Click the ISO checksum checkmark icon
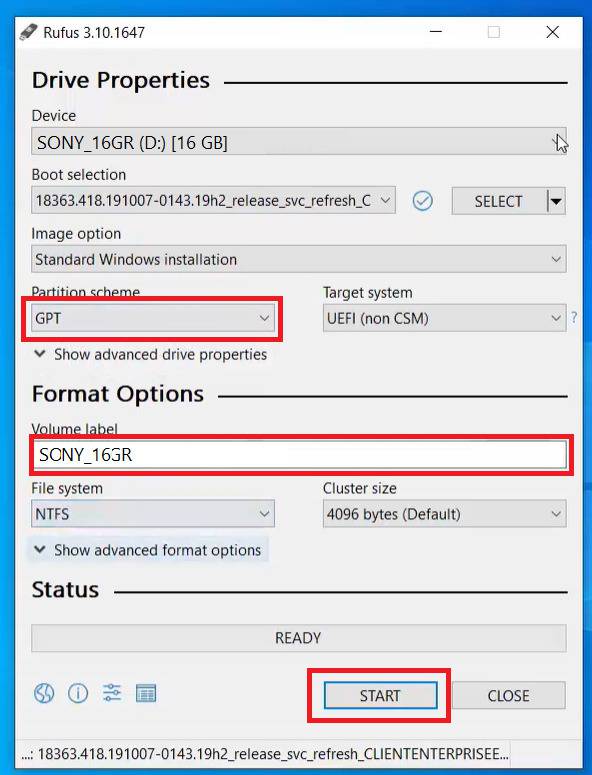The height and width of the screenshot is (775, 592). (x=423, y=201)
